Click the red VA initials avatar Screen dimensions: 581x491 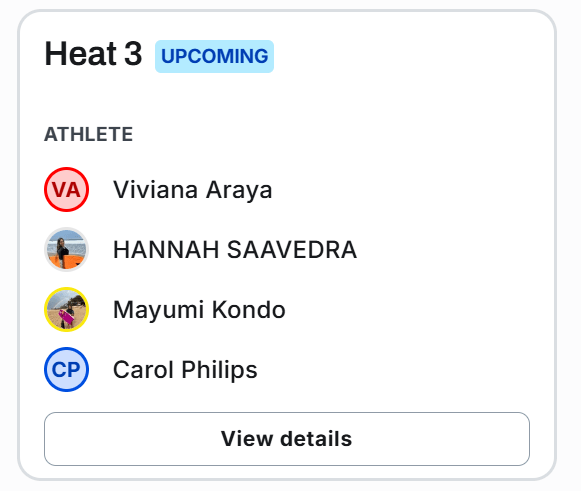coord(66,189)
